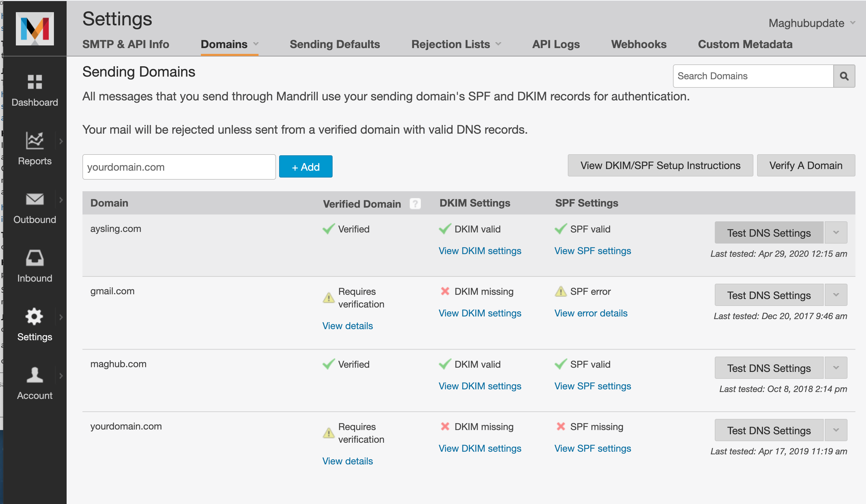866x504 pixels.
Task: Click gmail.com requires verification warning icon
Action: pyautogui.click(x=329, y=298)
